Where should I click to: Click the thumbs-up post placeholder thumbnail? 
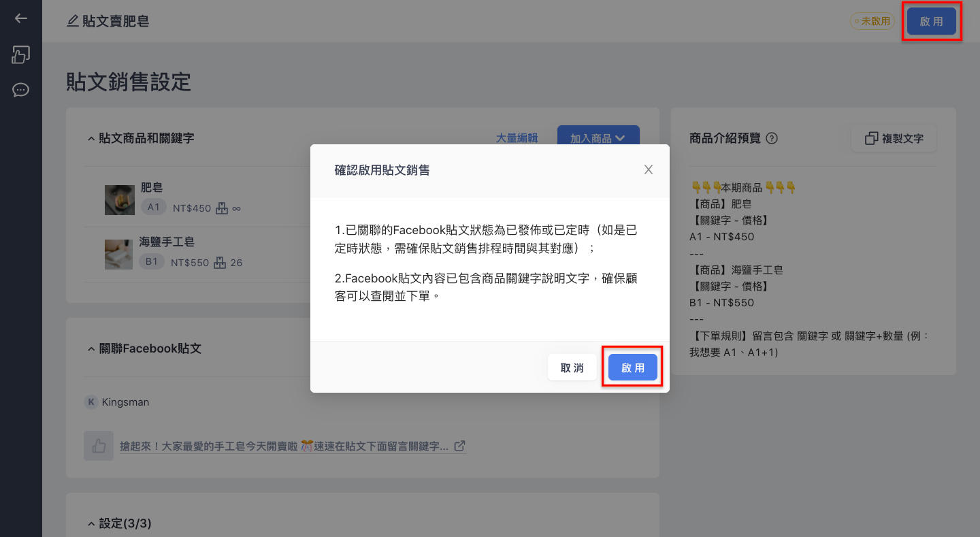point(99,446)
